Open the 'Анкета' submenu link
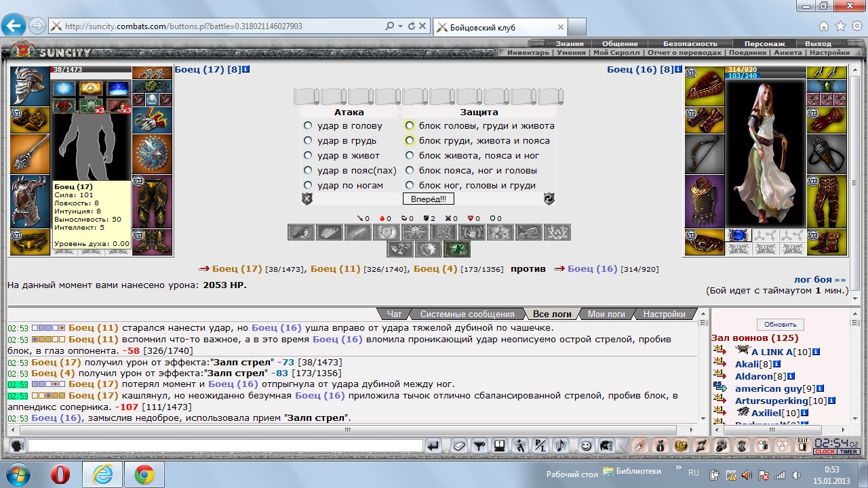 (x=787, y=52)
